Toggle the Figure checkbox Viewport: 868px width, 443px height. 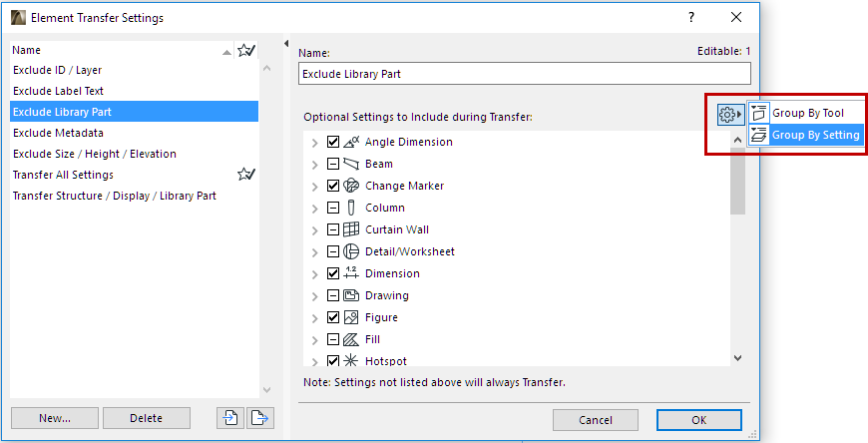[x=332, y=317]
